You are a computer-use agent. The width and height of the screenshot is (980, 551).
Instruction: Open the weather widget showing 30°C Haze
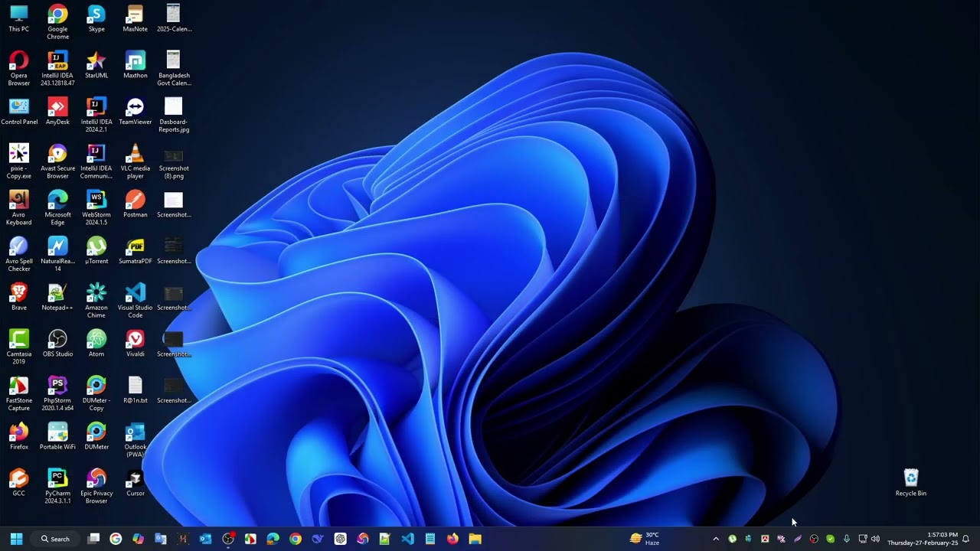pyautogui.click(x=645, y=539)
